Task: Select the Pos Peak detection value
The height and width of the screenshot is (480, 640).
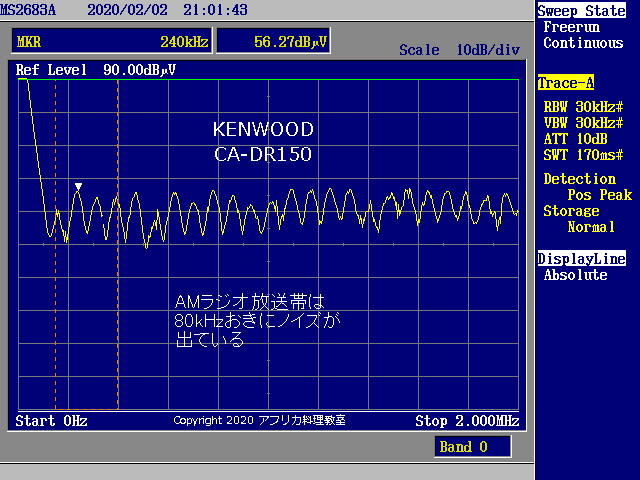Action: 600,195
